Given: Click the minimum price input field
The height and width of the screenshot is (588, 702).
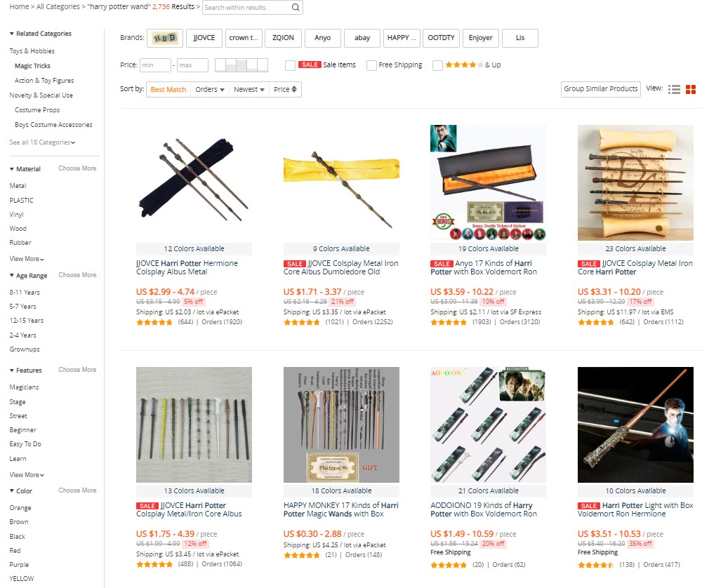Looking at the screenshot, I should [155, 65].
